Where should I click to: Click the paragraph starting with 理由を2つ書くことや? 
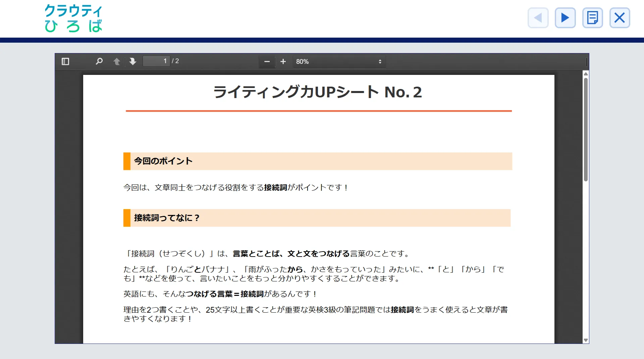(x=316, y=314)
